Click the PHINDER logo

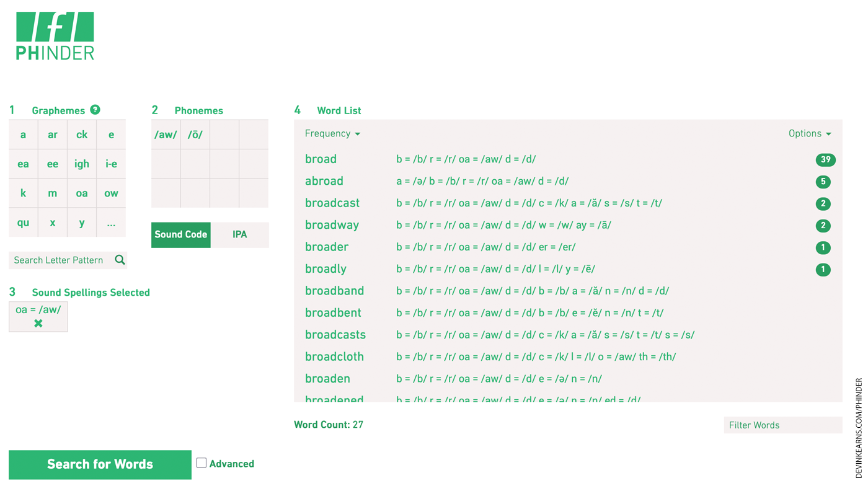point(55,35)
